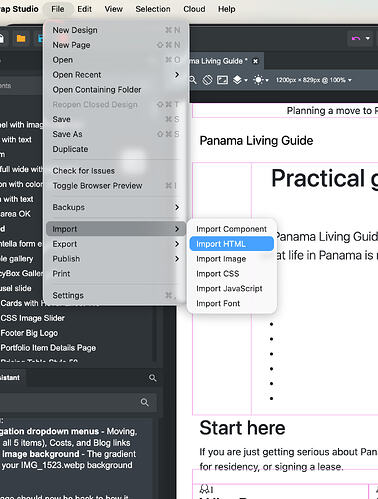378x499 pixels.
Task: Choose Import Image
Action: point(232,259)
